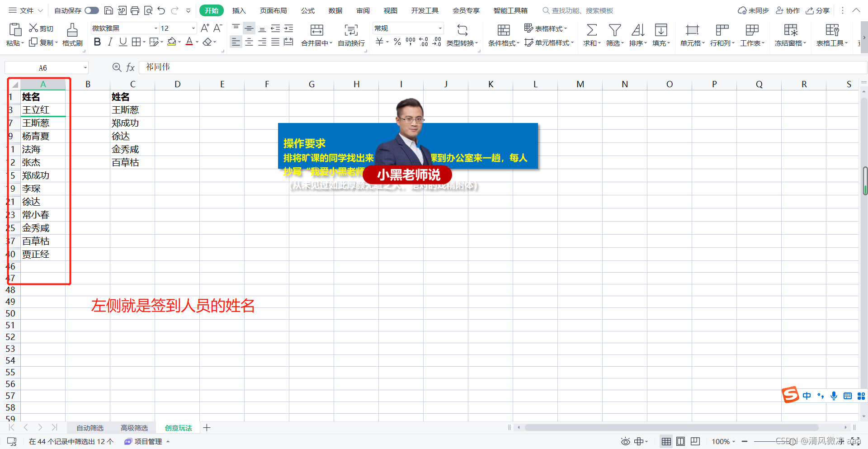Click the Format Painter (格式刷) icon
Viewport: 868px width, 449px height.
72,30
